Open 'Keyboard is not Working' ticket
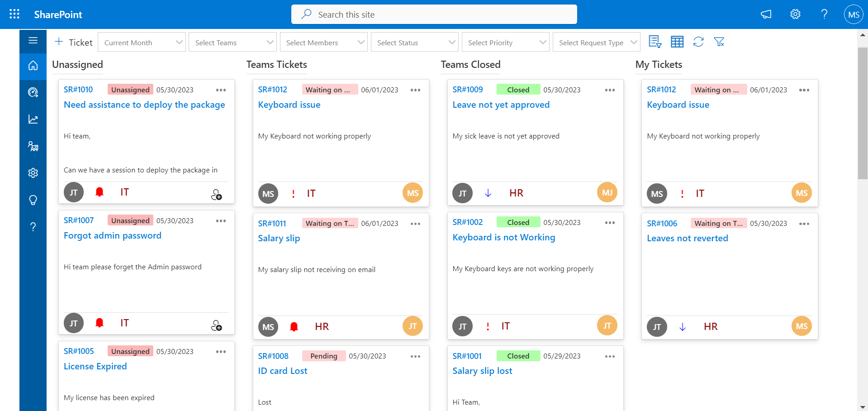The image size is (868, 411). pyautogui.click(x=504, y=238)
